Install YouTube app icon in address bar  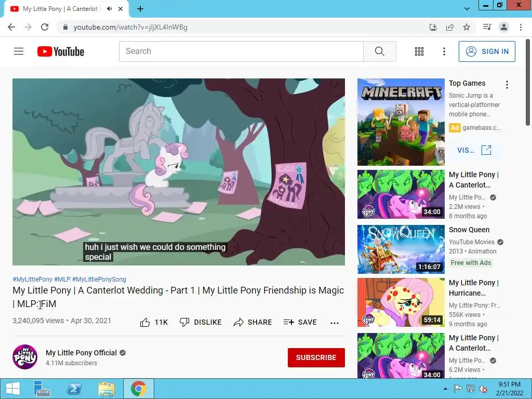pyautogui.click(x=433, y=27)
